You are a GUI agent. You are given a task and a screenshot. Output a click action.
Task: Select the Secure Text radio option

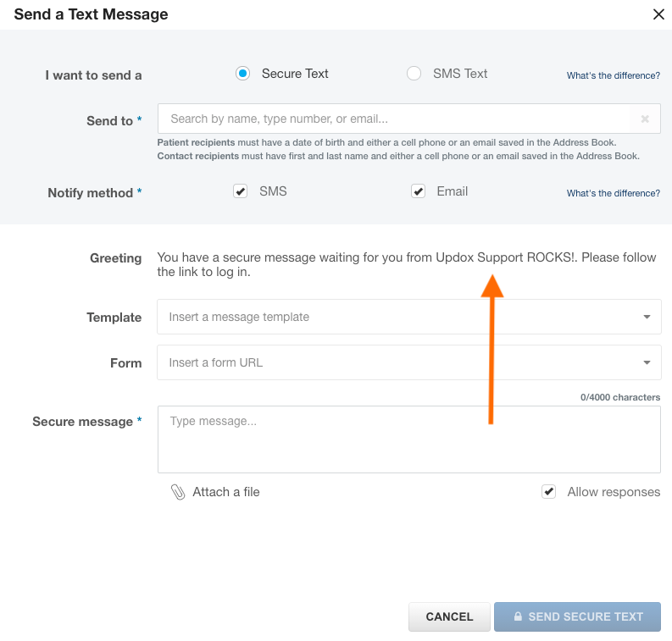pyautogui.click(x=243, y=74)
